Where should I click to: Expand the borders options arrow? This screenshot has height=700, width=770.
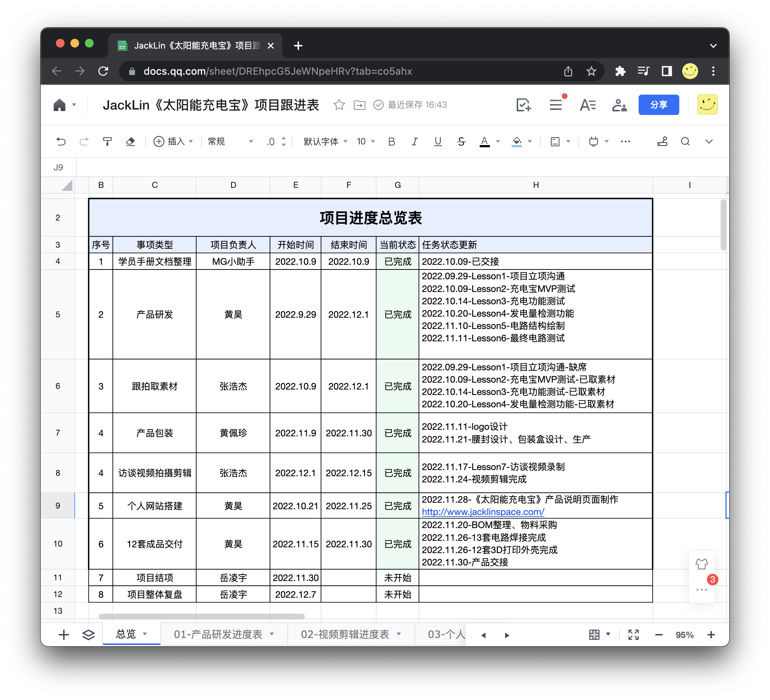point(568,141)
